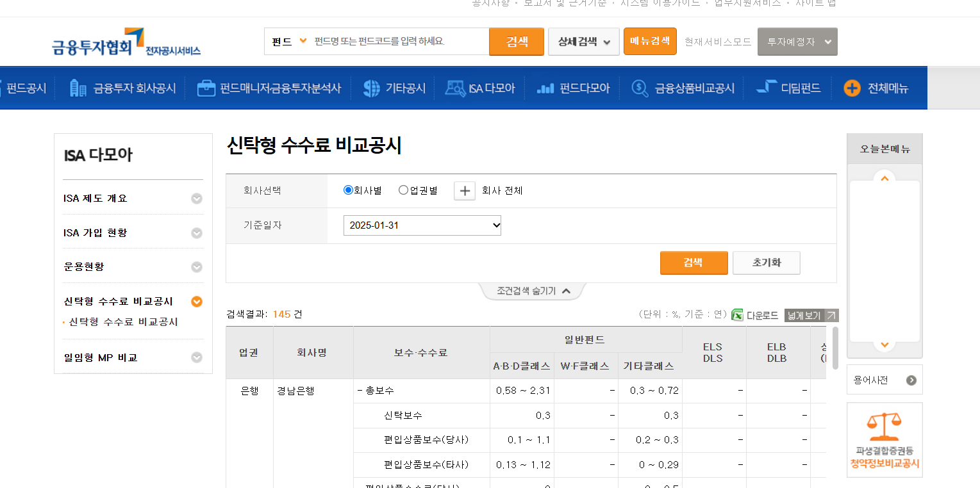Click the ELS DLS column header
980x488 pixels.
(x=713, y=353)
